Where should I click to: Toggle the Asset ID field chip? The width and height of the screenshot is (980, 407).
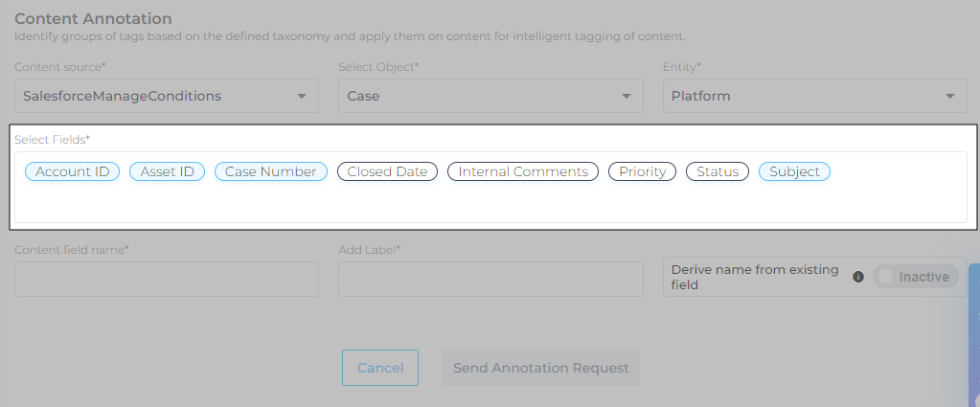pos(167,171)
